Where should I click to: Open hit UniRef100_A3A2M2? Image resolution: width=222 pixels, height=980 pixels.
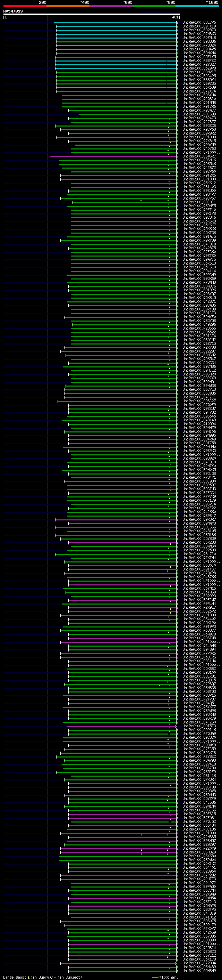tap(199, 340)
